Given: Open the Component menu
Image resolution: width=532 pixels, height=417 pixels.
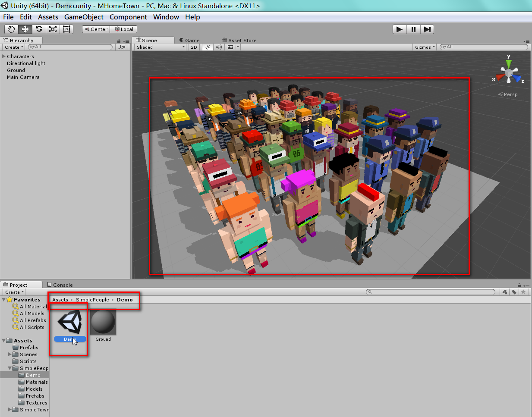Looking at the screenshot, I should tap(128, 17).
